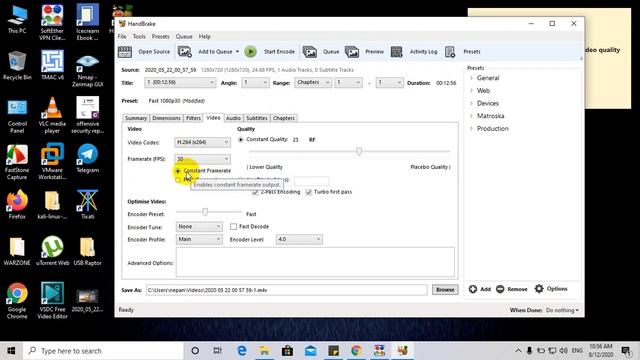
Task: Switch to Filters tab
Action: (x=193, y=118)
